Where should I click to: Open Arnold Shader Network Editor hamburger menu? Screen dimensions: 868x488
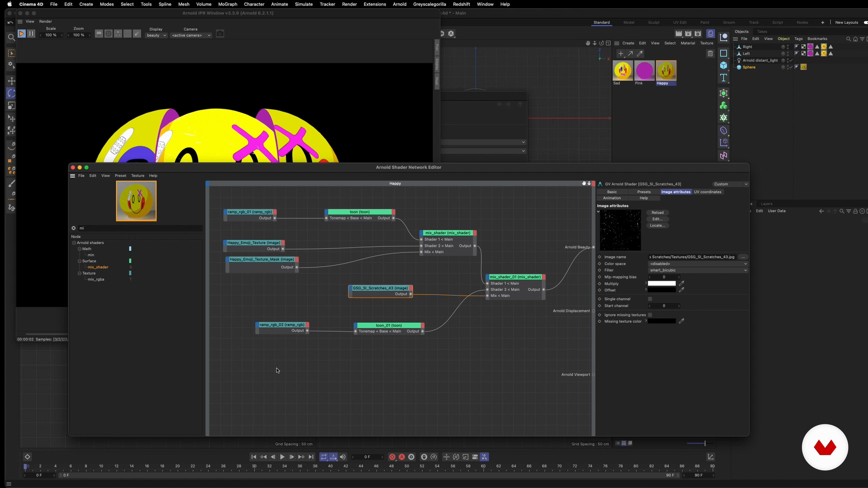(72, 176)
